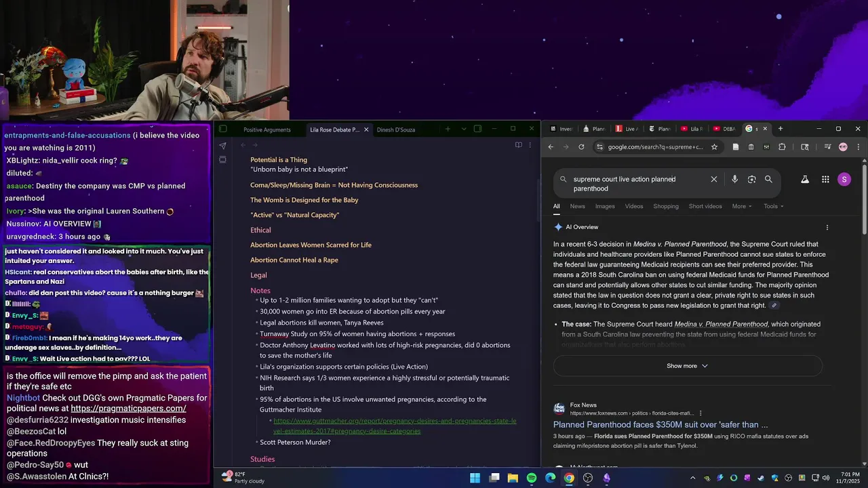The height and width of the screenshot is (488, 868).
Task: Open Chrome three-dot menu
Action: pos(858,146)
